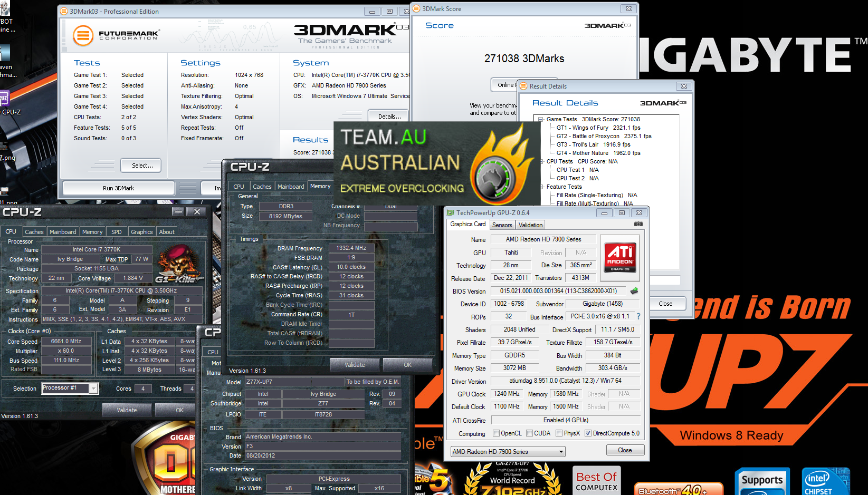Click the Run 3DMark button
The height and width of the screenshot is (495, 868).
tap(118, 188)
